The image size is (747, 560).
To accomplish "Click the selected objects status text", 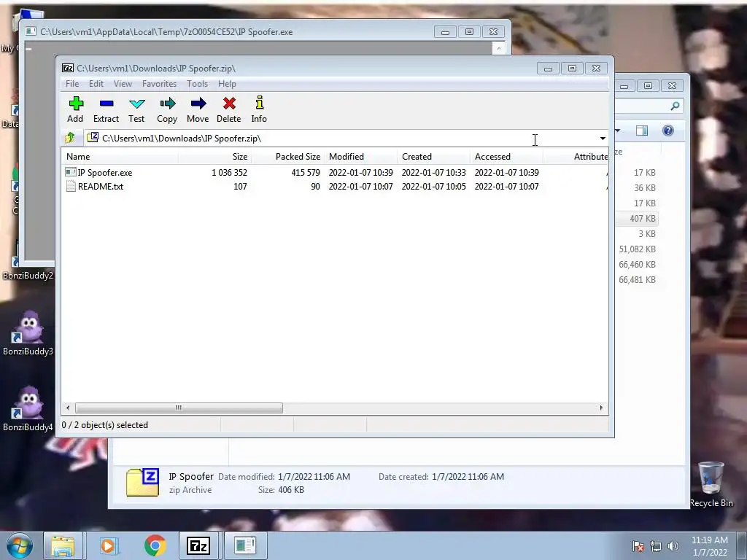I will tap(105, 425).
